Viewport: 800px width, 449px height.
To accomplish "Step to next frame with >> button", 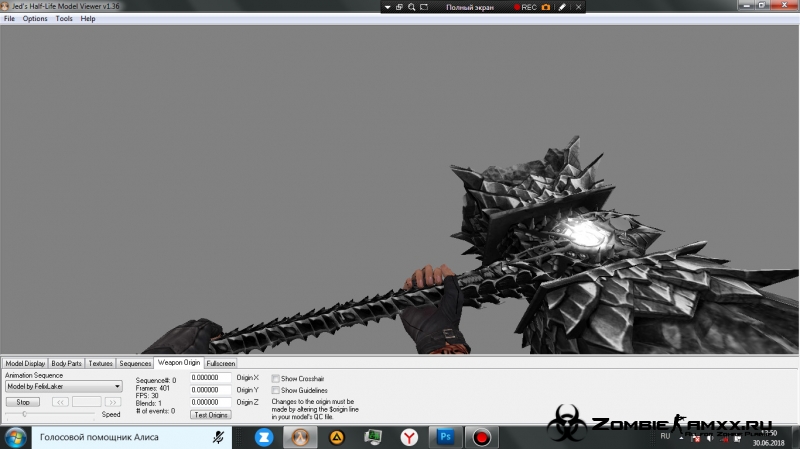I will pos(113,402).
